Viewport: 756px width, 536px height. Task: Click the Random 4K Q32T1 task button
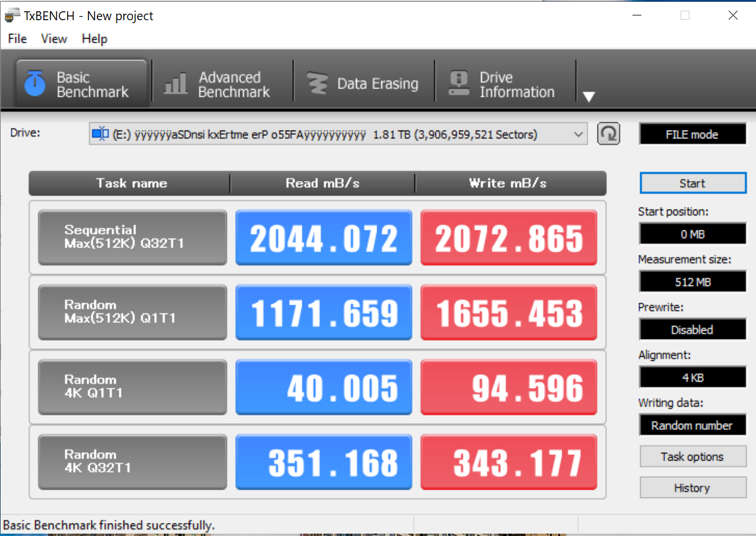[132, 461]
